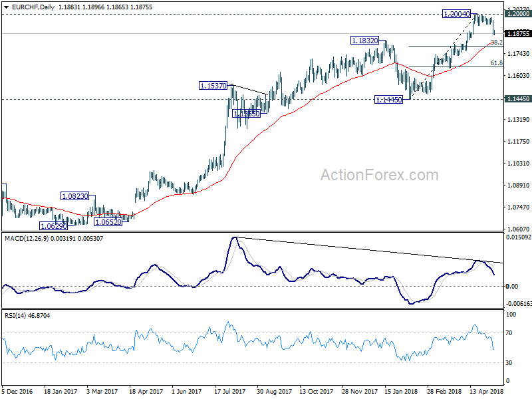Click the 18 Apr 2017 date label
This screenshot has height=399, width=532.
146,391
